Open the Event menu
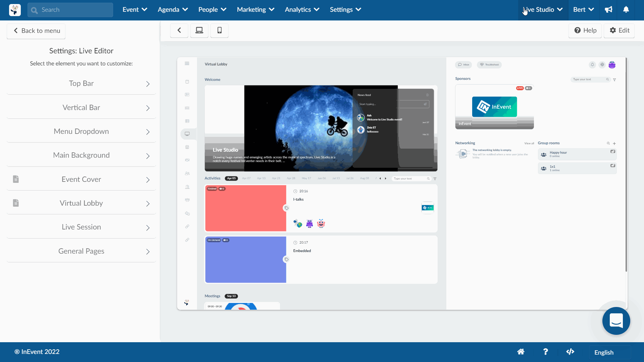 (135, 10)
